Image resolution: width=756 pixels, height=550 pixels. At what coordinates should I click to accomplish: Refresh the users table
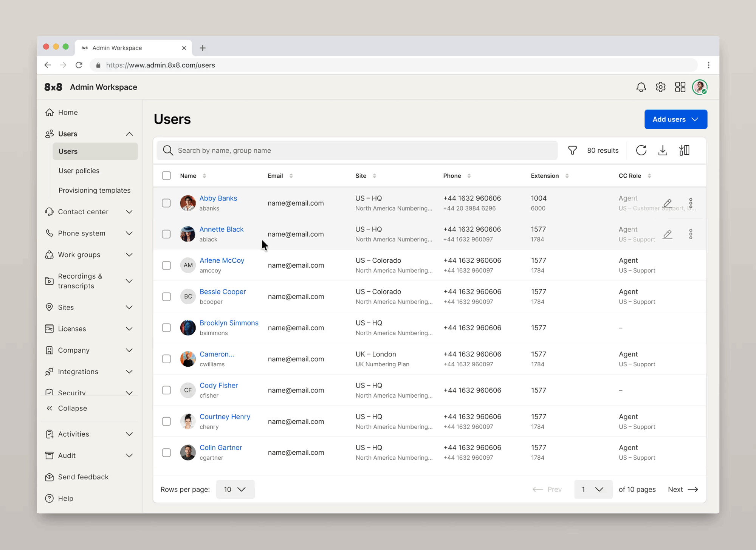(x=641, y=150)
